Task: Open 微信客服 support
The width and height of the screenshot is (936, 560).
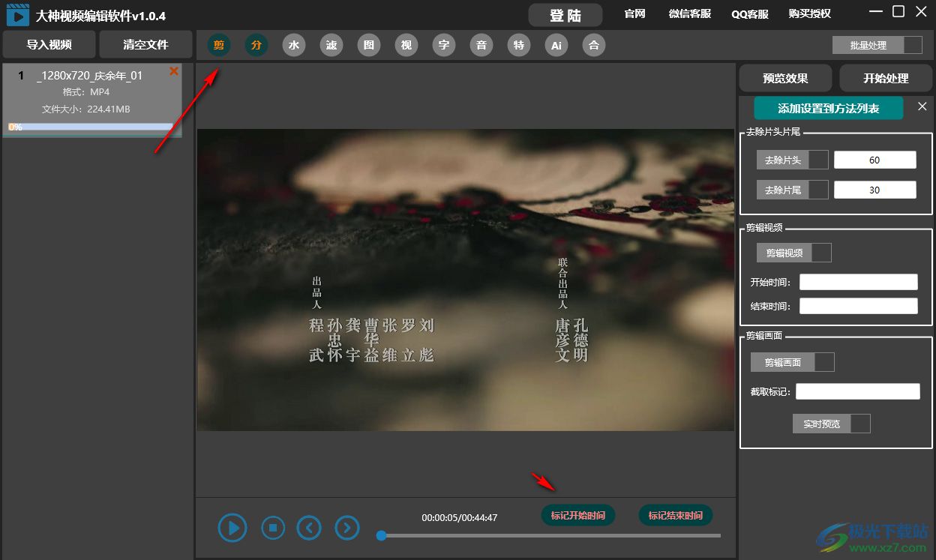Action: (690, 13)
